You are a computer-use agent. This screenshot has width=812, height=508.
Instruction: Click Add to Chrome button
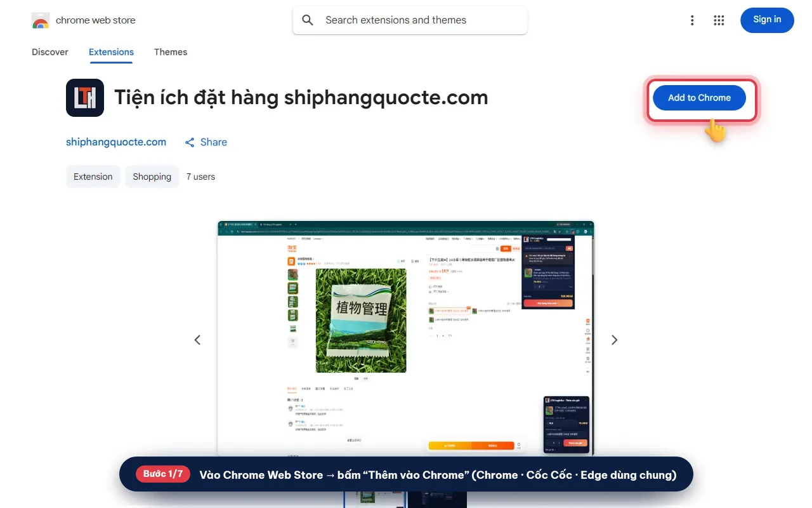click(699, 98)
